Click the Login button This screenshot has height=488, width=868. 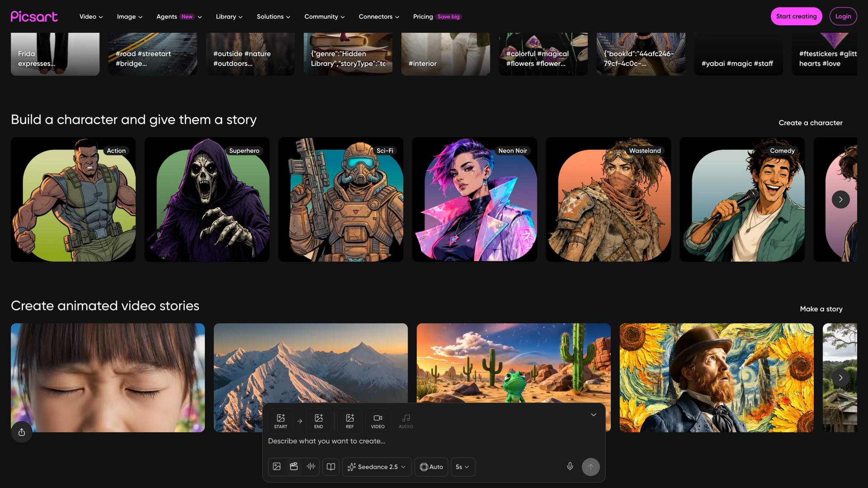843,16
